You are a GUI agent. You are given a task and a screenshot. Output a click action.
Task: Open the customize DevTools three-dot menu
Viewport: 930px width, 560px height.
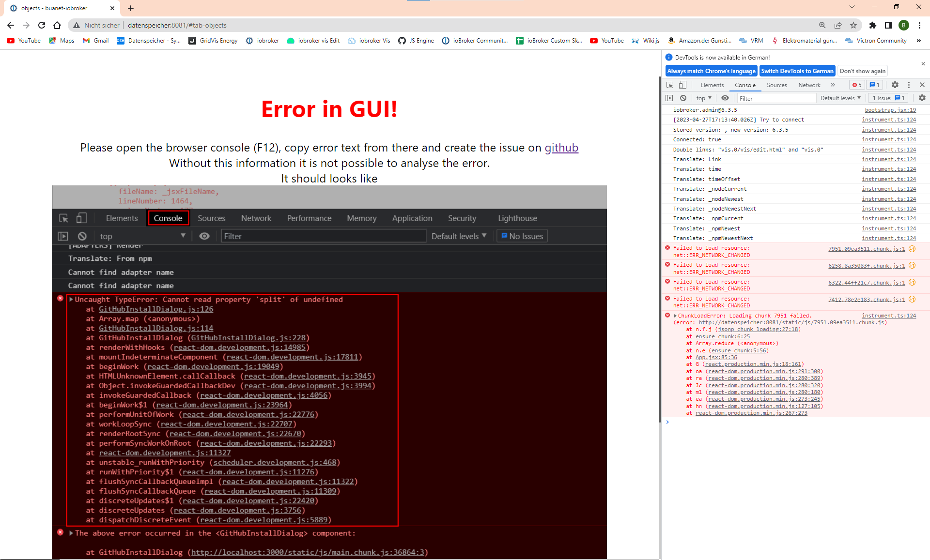tap(909, 85)
